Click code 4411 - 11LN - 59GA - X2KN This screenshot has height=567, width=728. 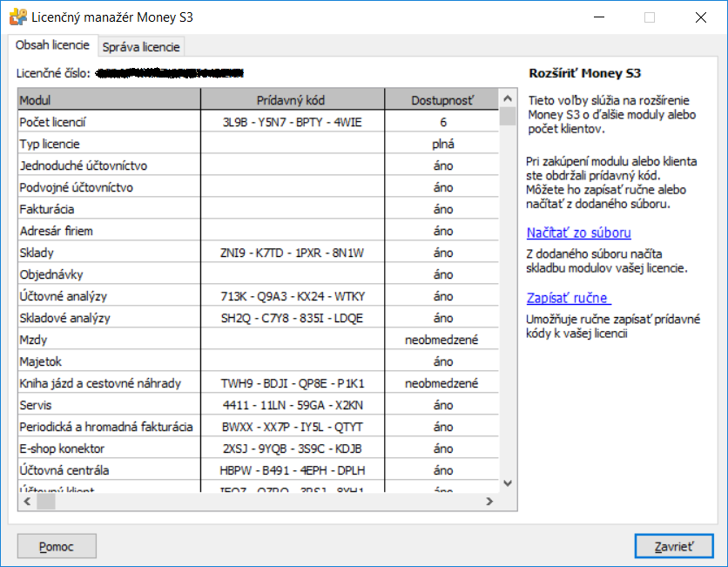(293, 405)
